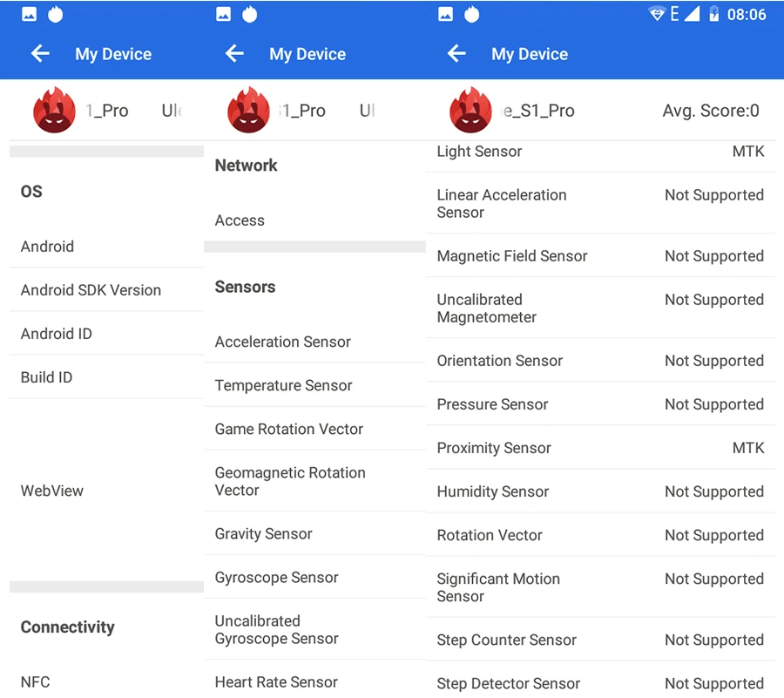Tap the back arrow on the right Avg. Score screen
784x698 pixels.
(x=456, y=53)
